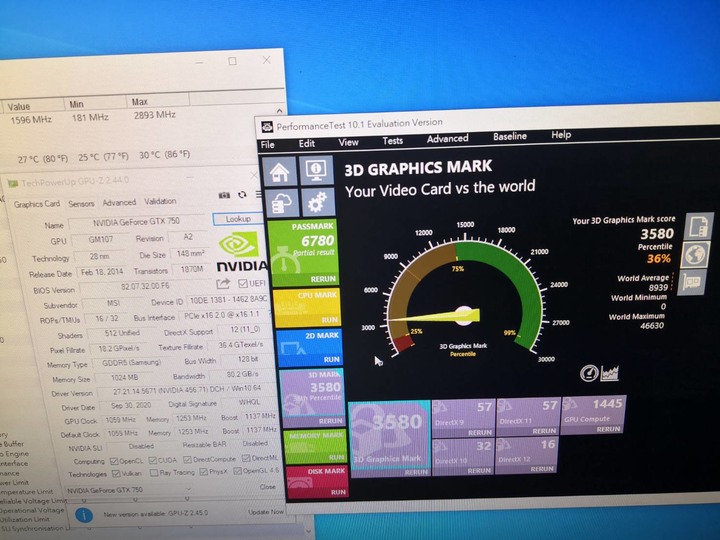Viewport: 720px width, 540px height.
Task: Click the blue info icon in update bar
Action: coord(84,515)
